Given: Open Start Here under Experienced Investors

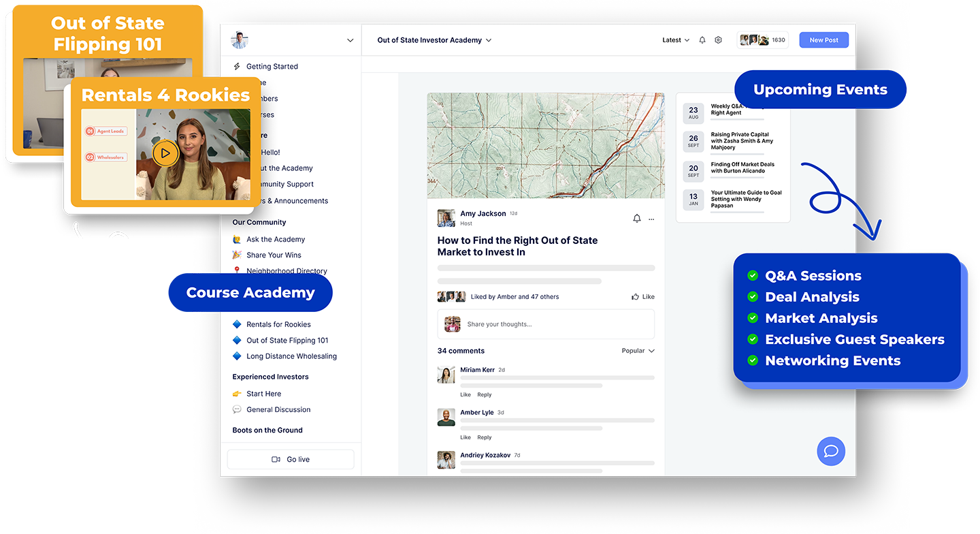Looking at the screenshot, I should point(263,394).
